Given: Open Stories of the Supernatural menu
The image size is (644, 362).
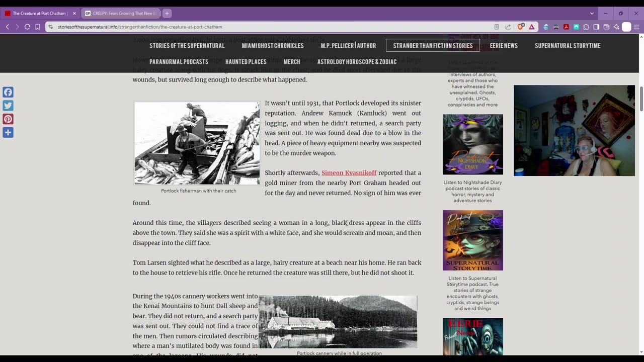Looking at the screenshot, I should click(x=187, y=46).
